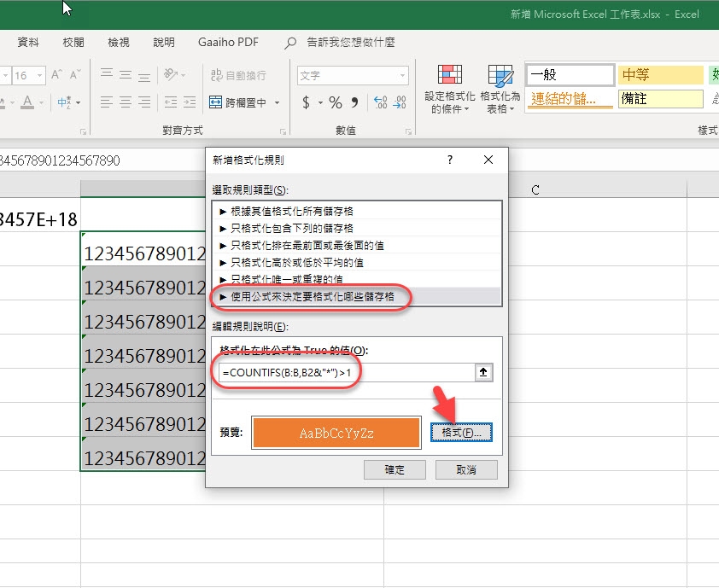Click the percent style icon
This screenshot has width=719, height=588.
[336, 103]
